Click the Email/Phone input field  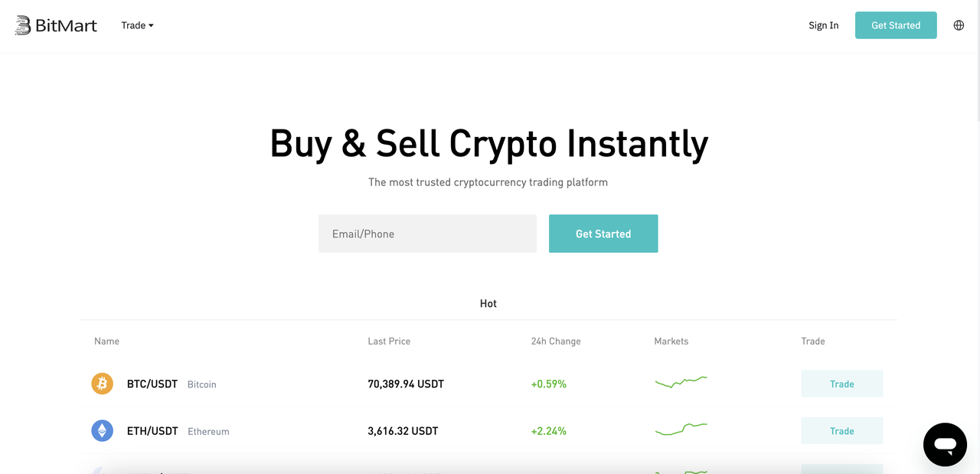tap(427, 234)
